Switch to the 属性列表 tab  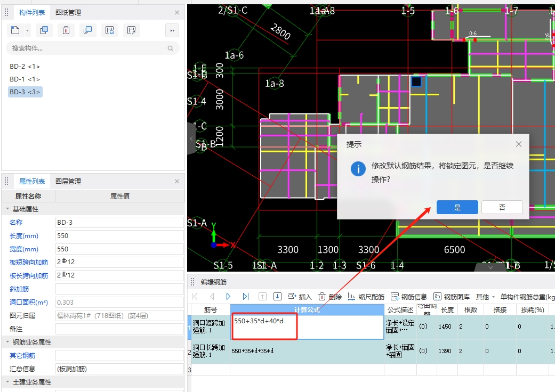coord(32,181)
